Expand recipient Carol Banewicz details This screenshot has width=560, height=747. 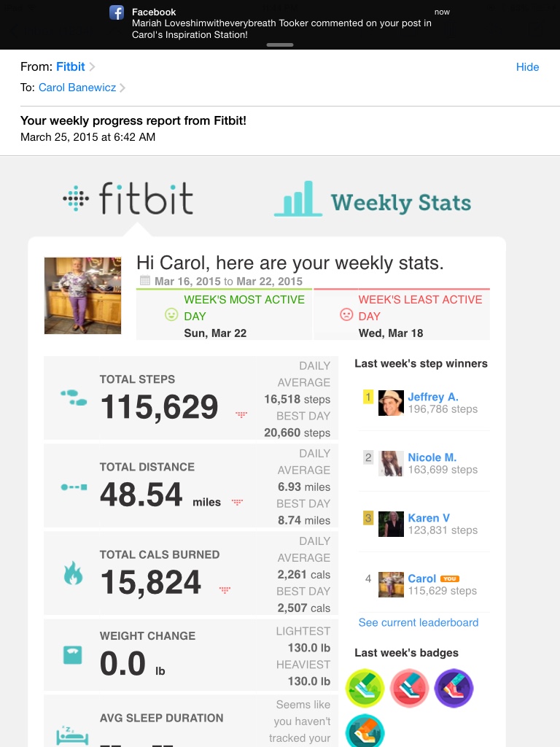[82, 88]
